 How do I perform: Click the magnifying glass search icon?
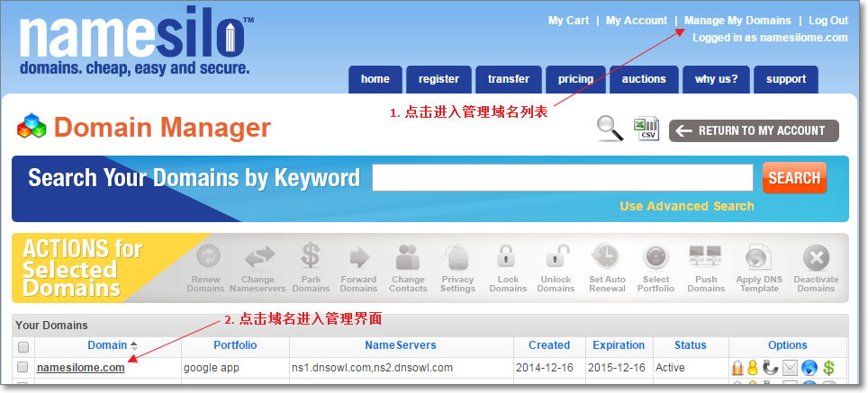click(610, 129)
